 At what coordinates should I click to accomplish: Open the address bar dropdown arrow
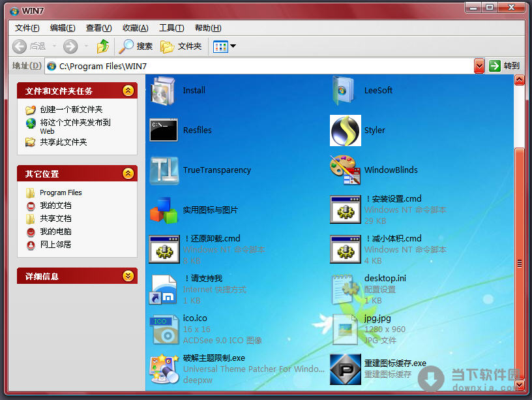click(x=479, y=66)
